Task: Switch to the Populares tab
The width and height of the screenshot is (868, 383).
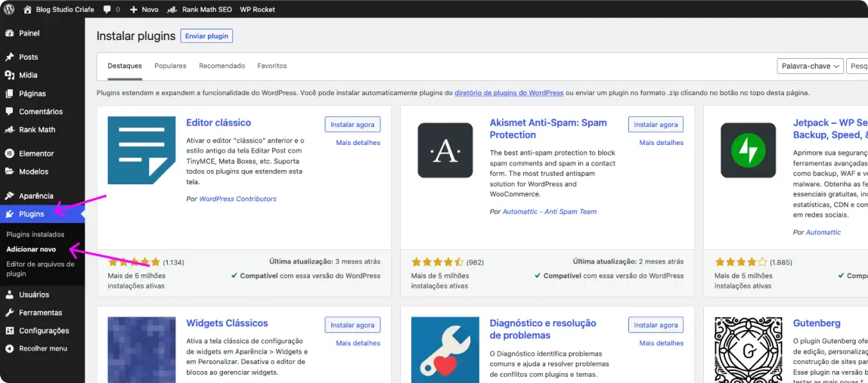Action: coord(171,66)
